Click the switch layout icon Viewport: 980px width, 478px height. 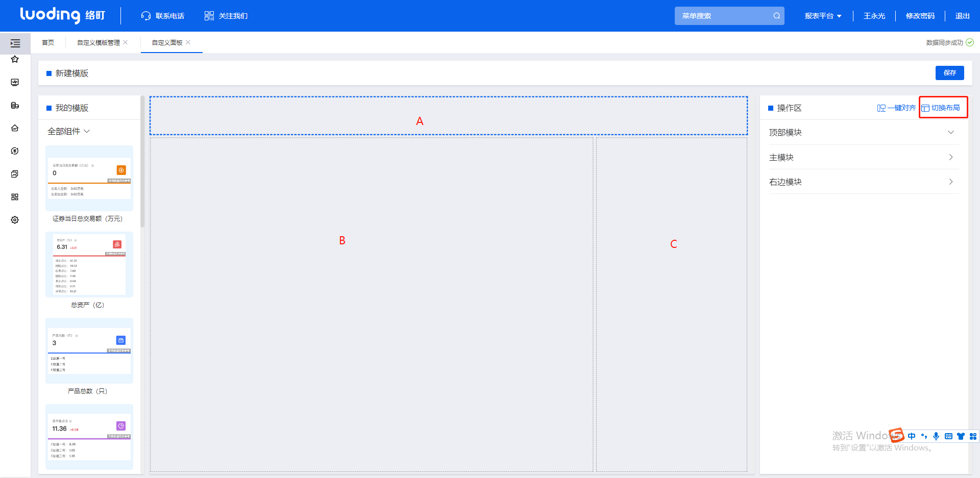pos(925,108)
